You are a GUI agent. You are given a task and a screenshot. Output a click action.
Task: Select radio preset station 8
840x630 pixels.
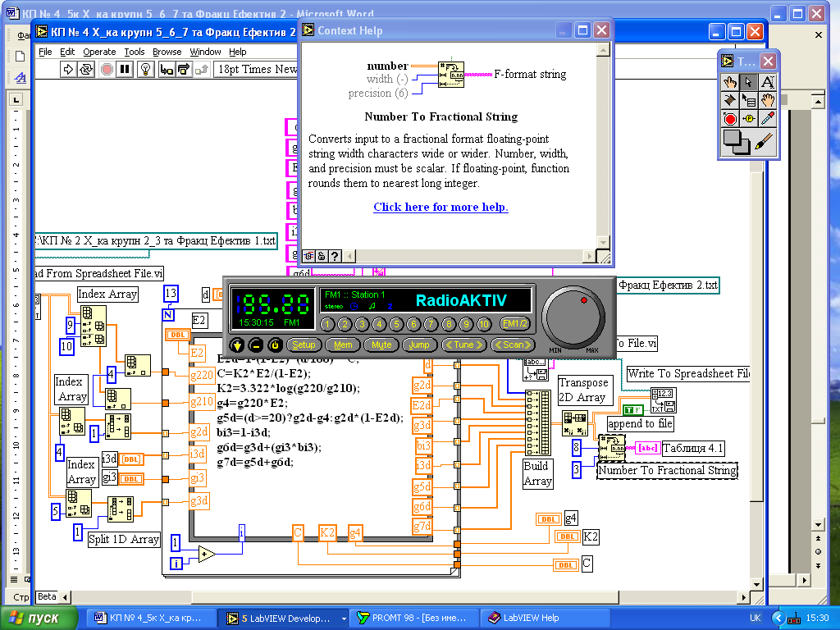click(x=449, y=324)
